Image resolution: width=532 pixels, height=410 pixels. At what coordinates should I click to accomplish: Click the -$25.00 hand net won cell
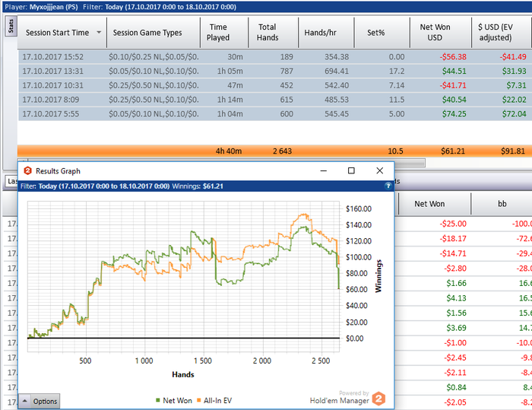pos(453,224)
